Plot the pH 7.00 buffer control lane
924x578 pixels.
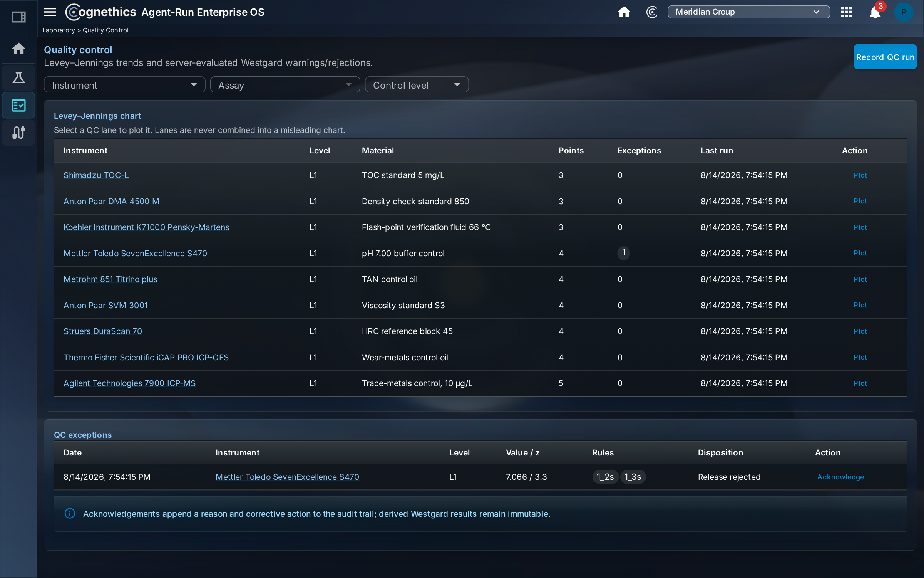(860, 253)
